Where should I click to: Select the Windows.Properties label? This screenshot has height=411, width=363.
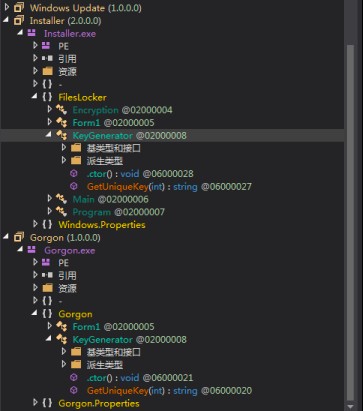point(102,225)
